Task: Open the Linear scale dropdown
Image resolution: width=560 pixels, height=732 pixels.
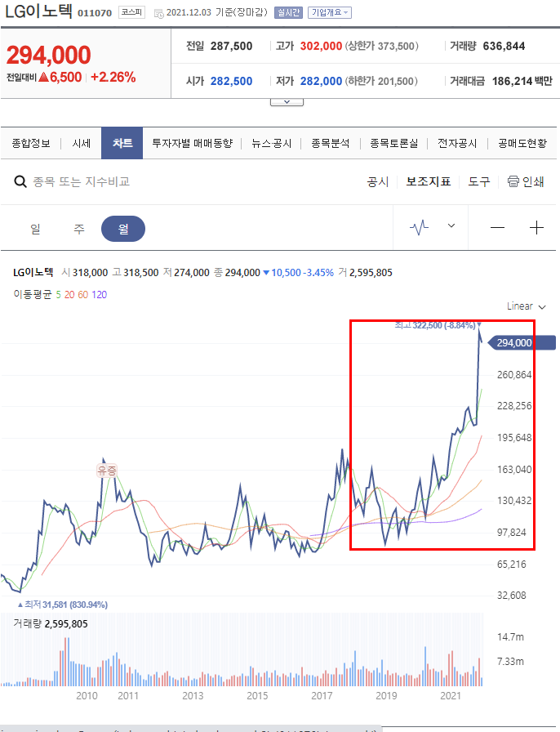Action: click(x=527, y=306)
